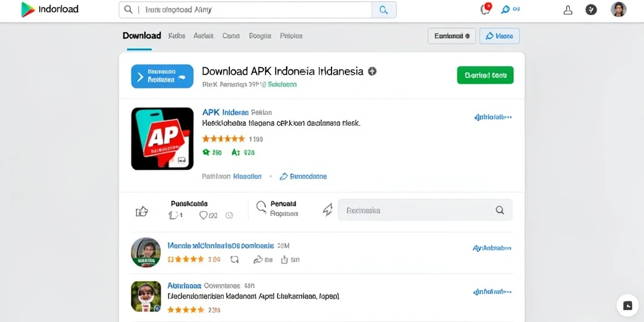Select the Soogtis tab

[x=260, y=36]
